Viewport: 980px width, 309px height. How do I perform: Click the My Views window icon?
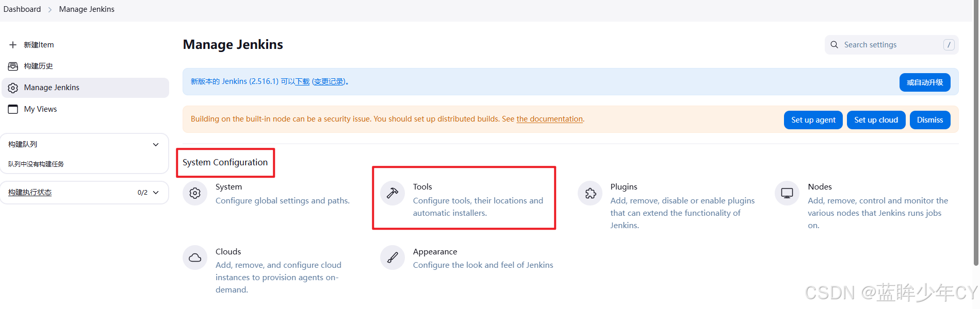click(x=13, y=109)
